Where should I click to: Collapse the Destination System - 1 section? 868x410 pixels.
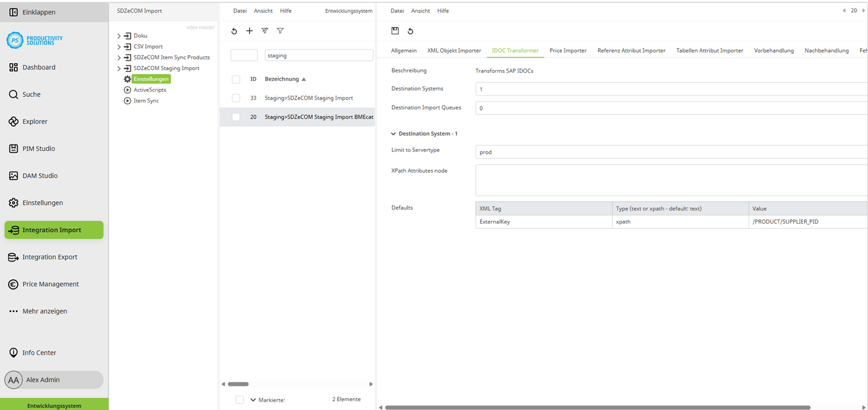[393, 133]
